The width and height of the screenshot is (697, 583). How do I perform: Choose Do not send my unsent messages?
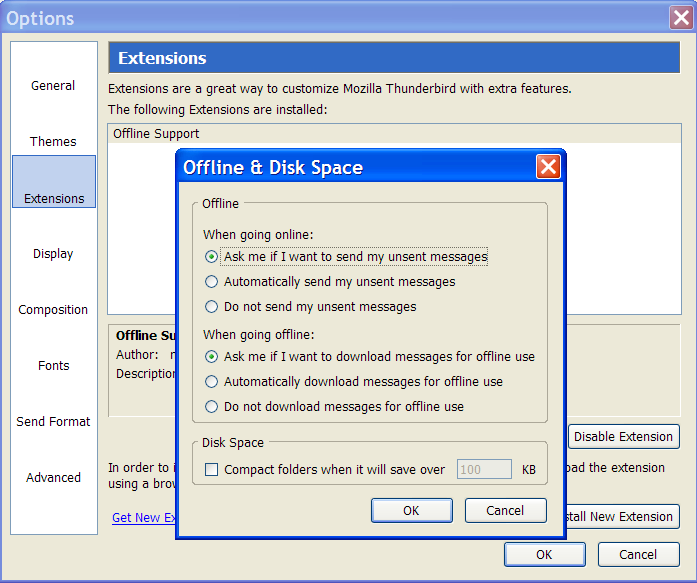pos(211,307)
